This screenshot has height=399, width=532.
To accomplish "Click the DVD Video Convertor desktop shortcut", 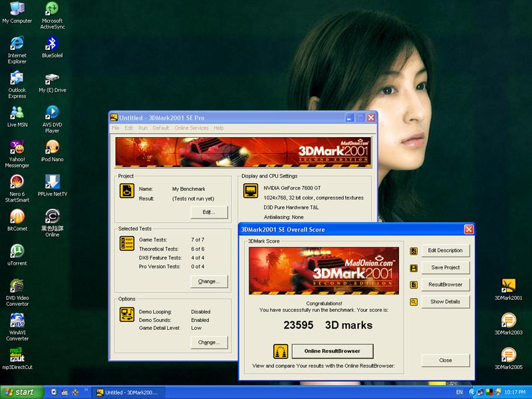I will point(17,293).
